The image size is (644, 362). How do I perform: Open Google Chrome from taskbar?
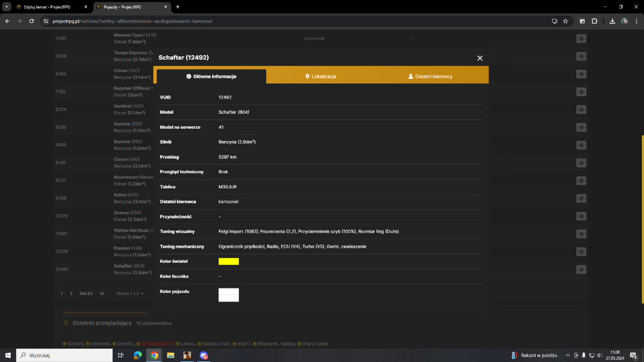pos(154,355)
